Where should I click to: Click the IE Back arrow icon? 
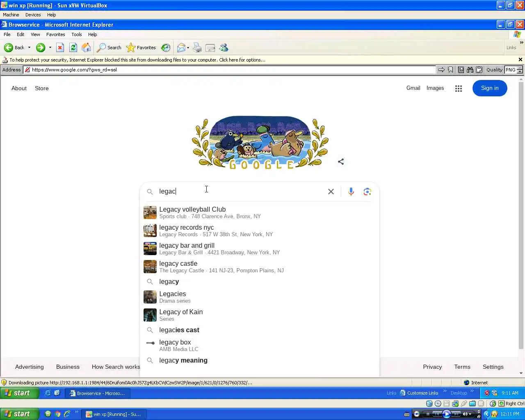pyautogui.click(x=9, y=48)
